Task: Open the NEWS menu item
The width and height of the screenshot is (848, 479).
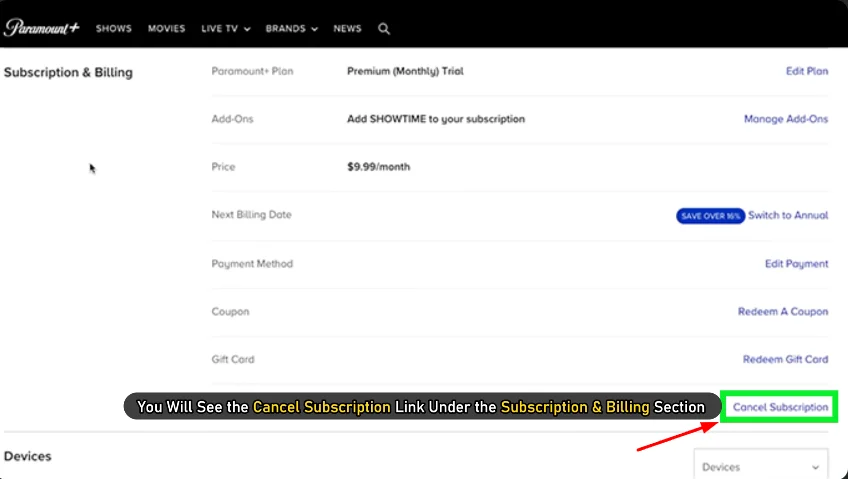Action: tap(347, 29)
